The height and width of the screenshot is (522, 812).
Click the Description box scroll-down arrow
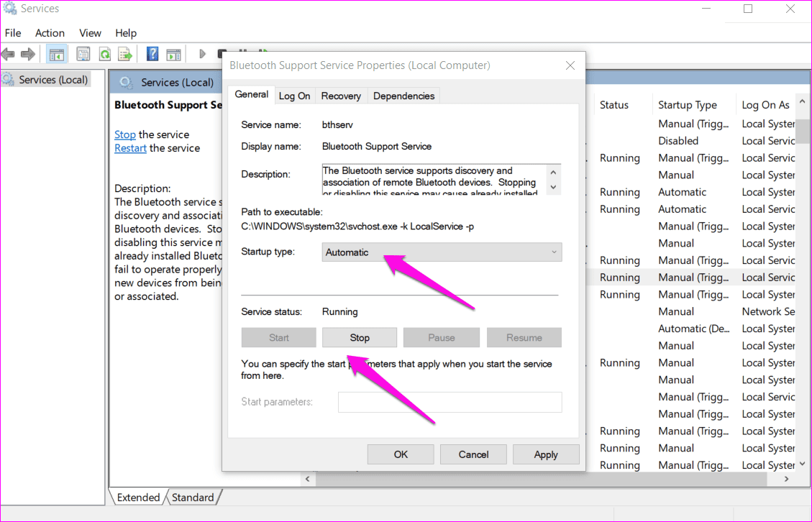coord(553,187)
